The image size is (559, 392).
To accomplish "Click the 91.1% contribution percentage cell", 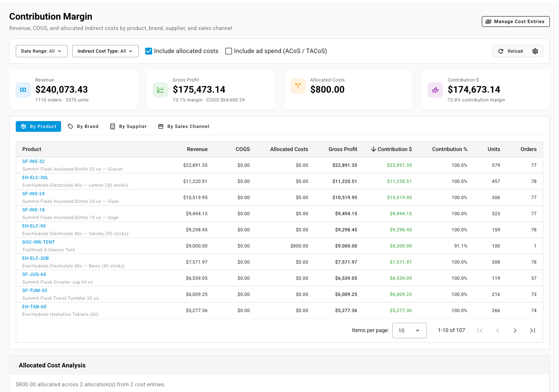I will tap(461, 246).
